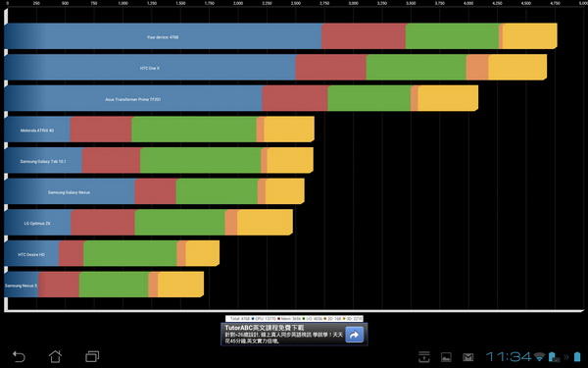Viewport: 588px width, 368px height.
Task: Tap the Samsung Galaxy Nexus red memory segment
Action: click(156, 191)
